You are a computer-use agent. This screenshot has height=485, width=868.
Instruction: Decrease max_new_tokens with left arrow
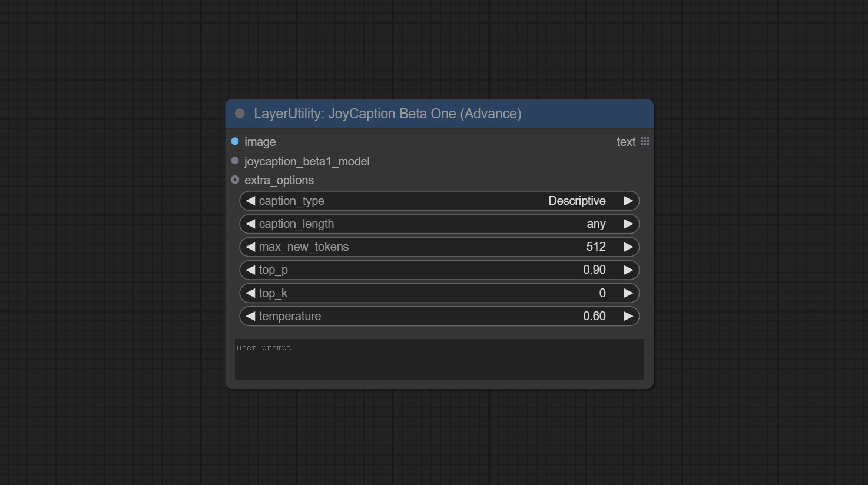(250, 247)
